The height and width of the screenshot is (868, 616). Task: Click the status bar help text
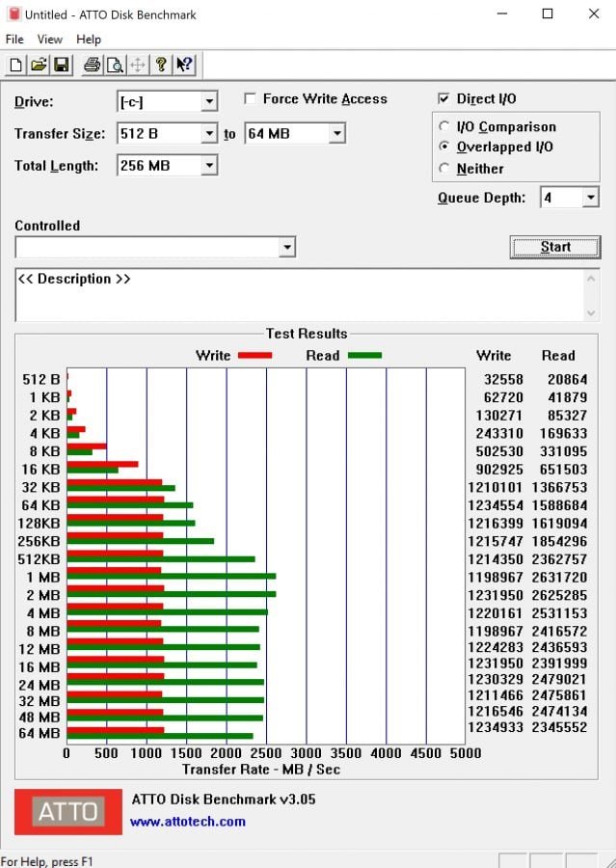[46, 861]
